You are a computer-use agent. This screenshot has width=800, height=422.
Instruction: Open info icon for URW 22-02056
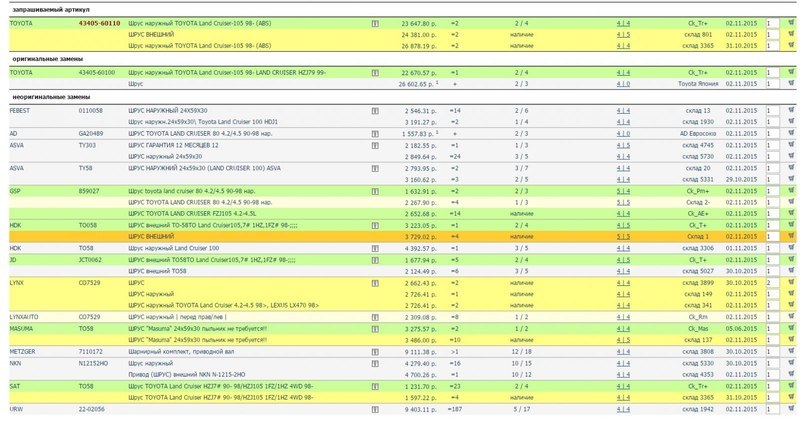click(x=375, y=409)
